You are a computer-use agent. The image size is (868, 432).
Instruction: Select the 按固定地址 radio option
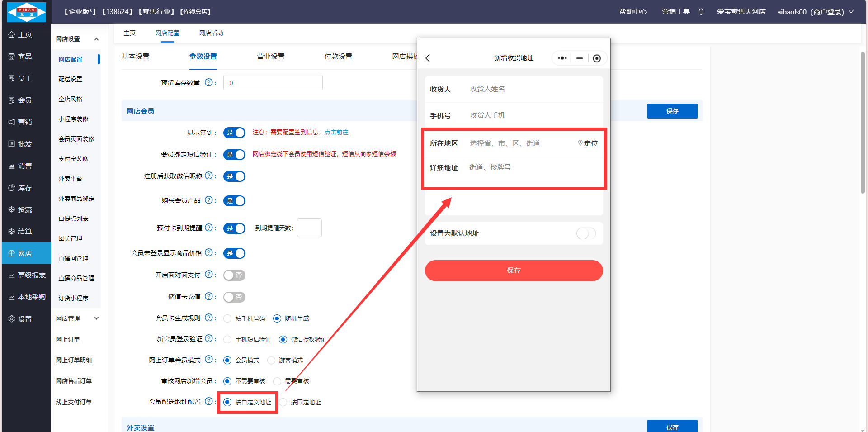click(283, 402)
